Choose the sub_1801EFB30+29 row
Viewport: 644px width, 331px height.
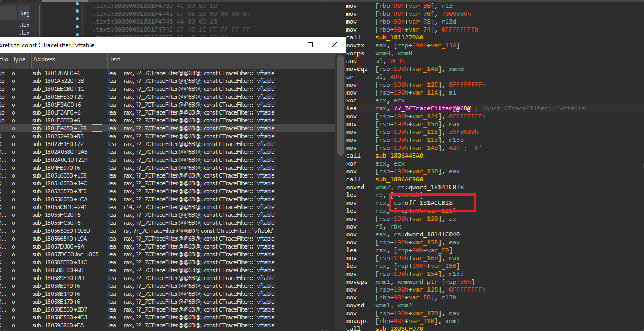click(x=168, y=97)
